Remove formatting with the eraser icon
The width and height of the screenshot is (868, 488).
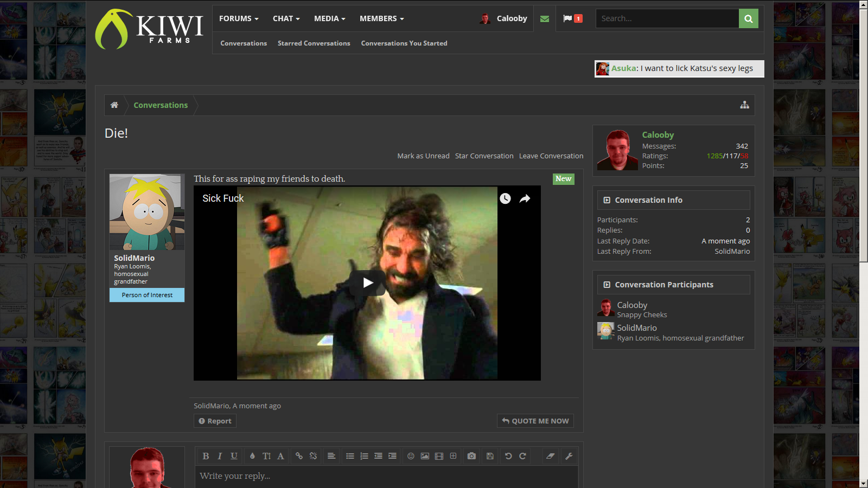550,456
